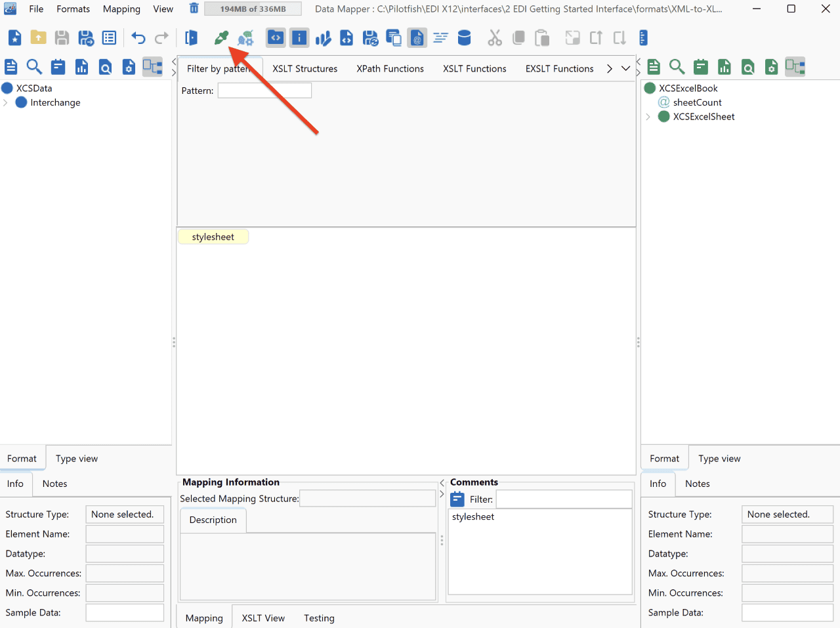Click the green chart file icon in target panel
Viewport: 840px width, 628px height.
[x=724, y=67]
